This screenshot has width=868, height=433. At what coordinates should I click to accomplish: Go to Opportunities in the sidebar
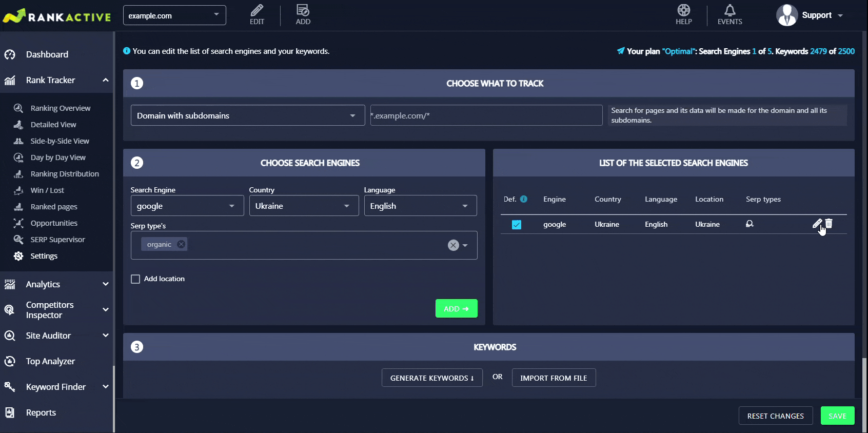(54, 223)
